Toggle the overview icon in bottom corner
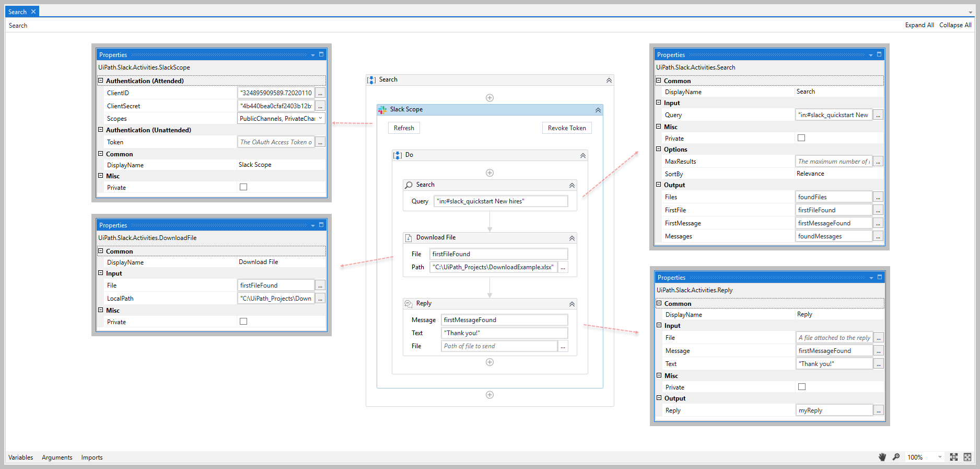The height and width of the screenshot is (469, 980). click(967, 457)
